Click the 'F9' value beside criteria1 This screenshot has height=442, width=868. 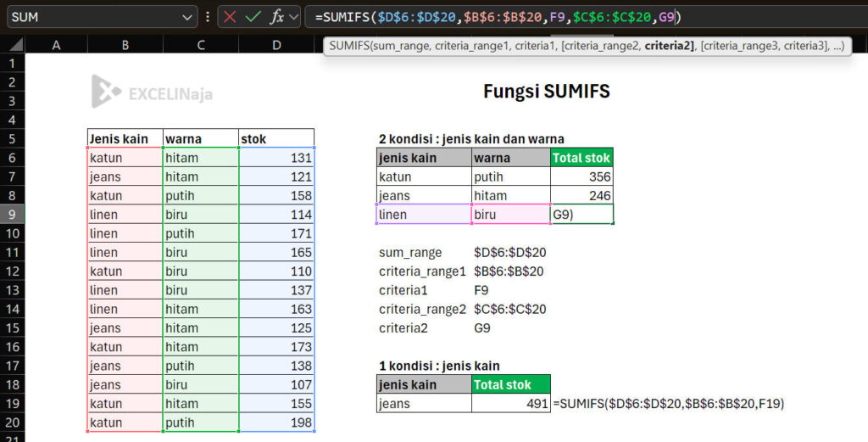point(481,290)
